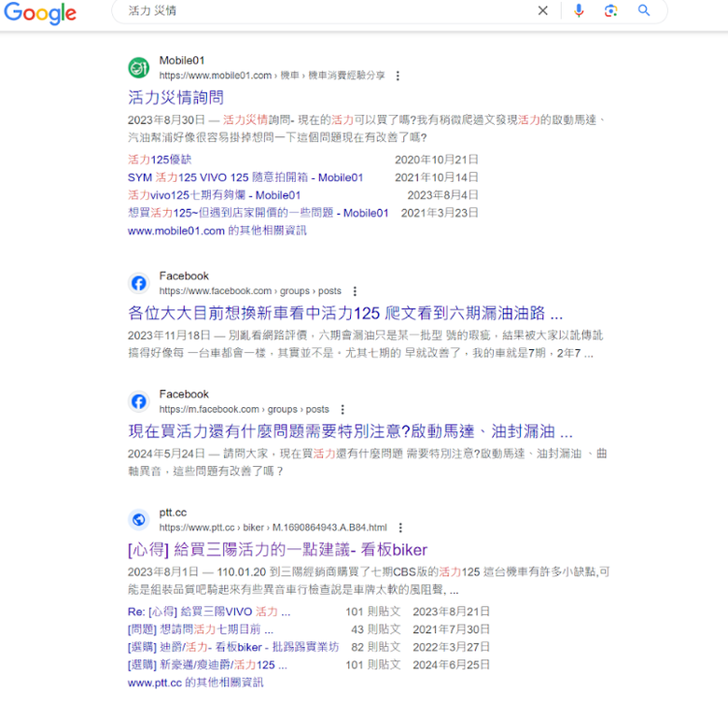728x703 pixels.
Task: Open 各位大大目前想換新車看中活力125 result
Action: (345, 313)
